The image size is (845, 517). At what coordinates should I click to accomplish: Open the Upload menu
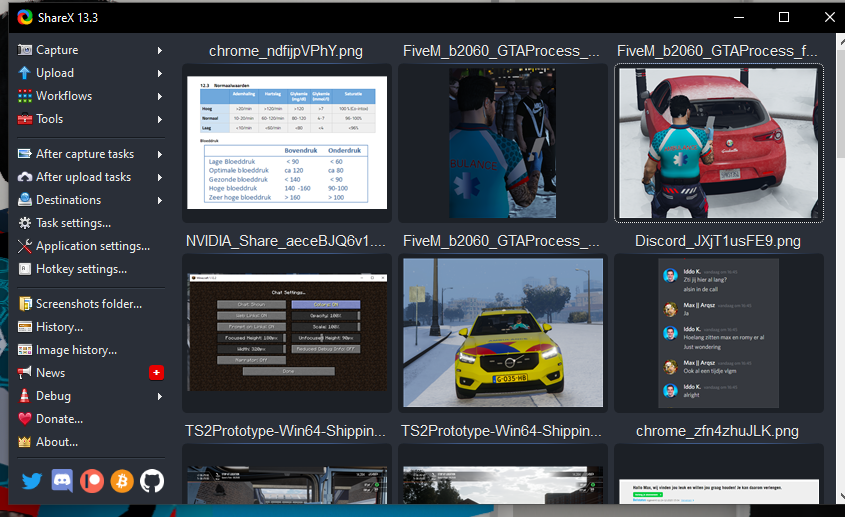tap(55, 73)
